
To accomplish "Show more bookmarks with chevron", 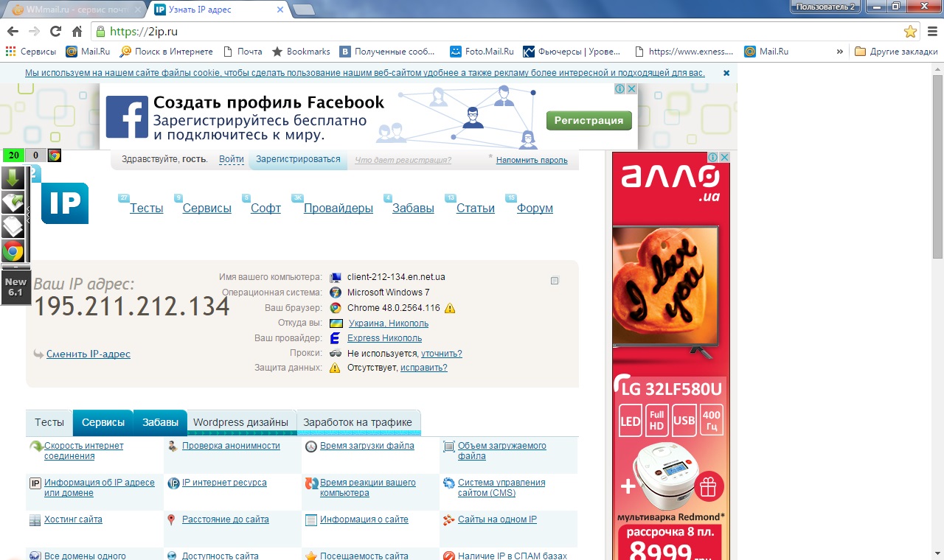I will (839, 52).
